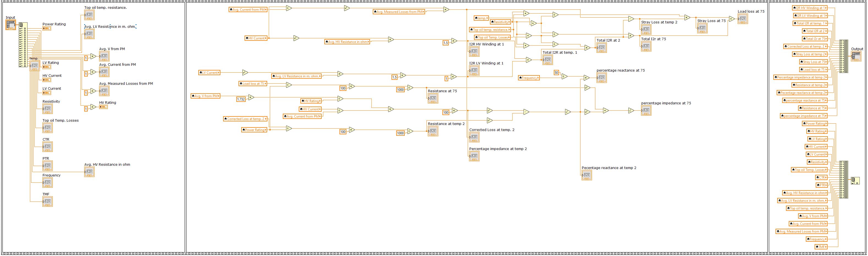Select the Bundle node wired to Output
Image resolution: width=868 pixels, height=256 pixels.
tap(844, 56)
